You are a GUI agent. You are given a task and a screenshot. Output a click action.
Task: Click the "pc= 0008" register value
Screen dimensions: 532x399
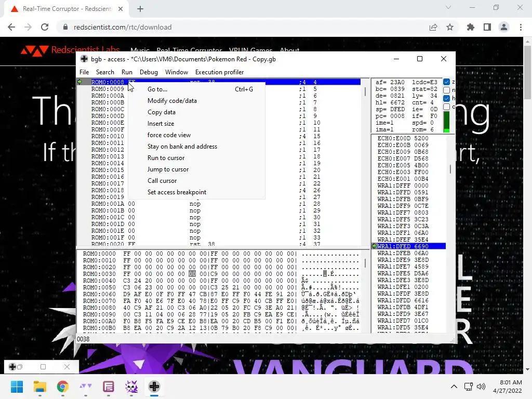tap(390, 116)
